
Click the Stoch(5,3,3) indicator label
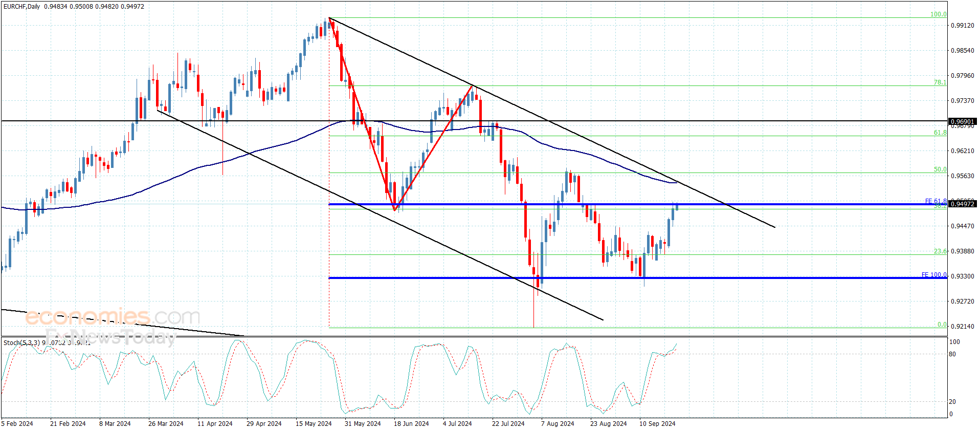(x=21, y=343)
